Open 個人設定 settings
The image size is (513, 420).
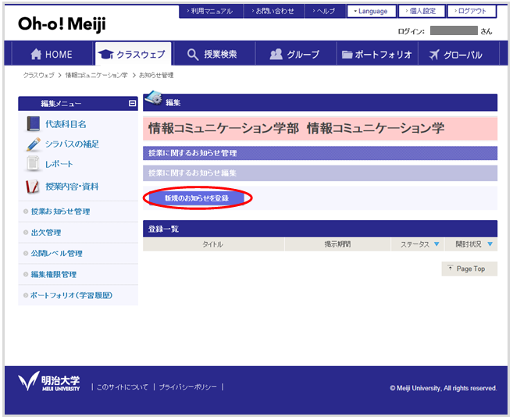[x=422, y=11]
